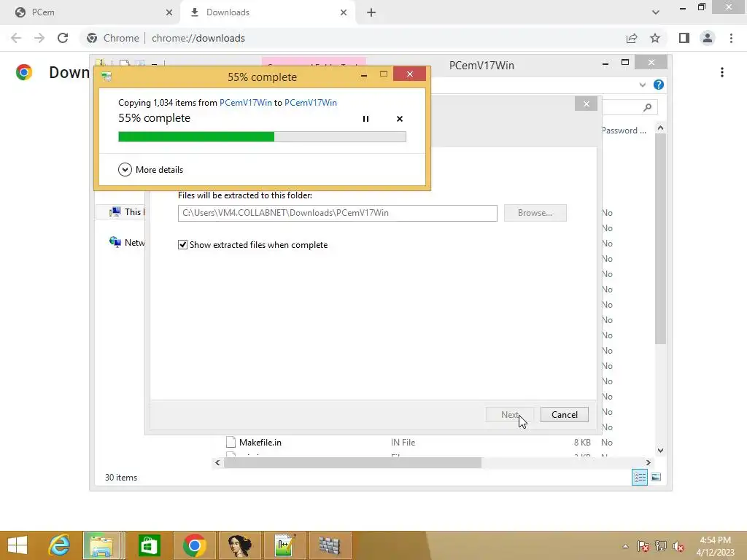Open Explorer help question mark icon
This screenshot has width=747, height=560.
[659, 85]
